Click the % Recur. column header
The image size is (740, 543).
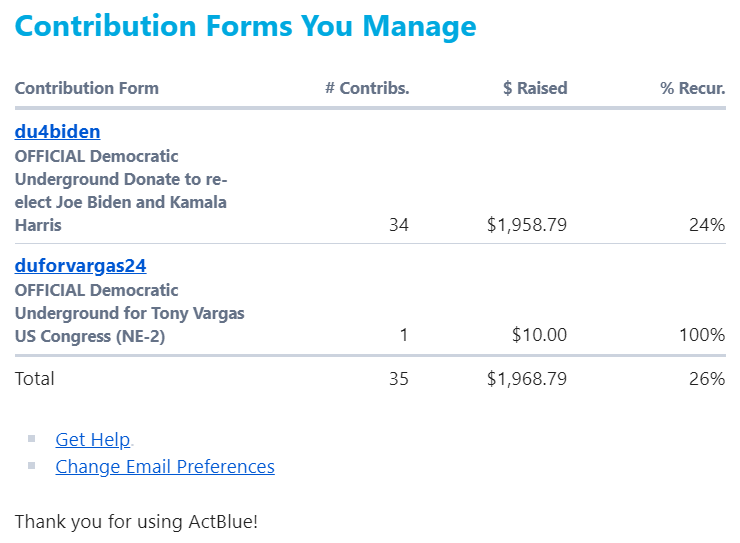tap(692, 88)
